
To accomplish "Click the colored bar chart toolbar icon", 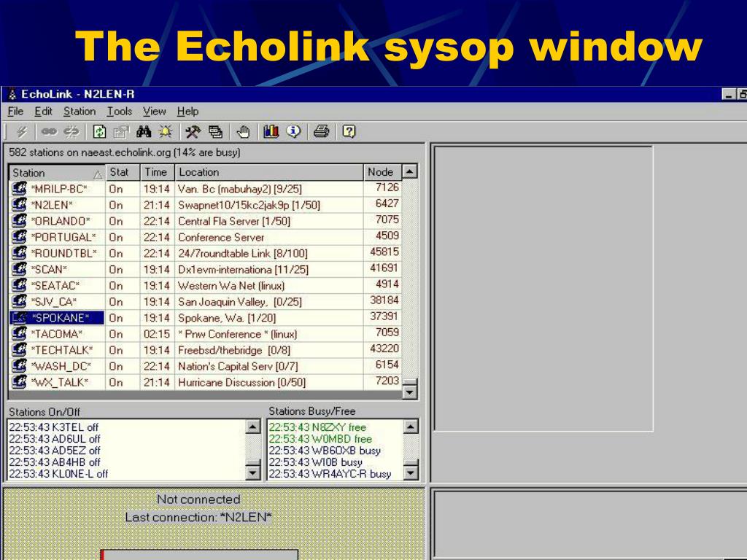I will tap(271, 131).
